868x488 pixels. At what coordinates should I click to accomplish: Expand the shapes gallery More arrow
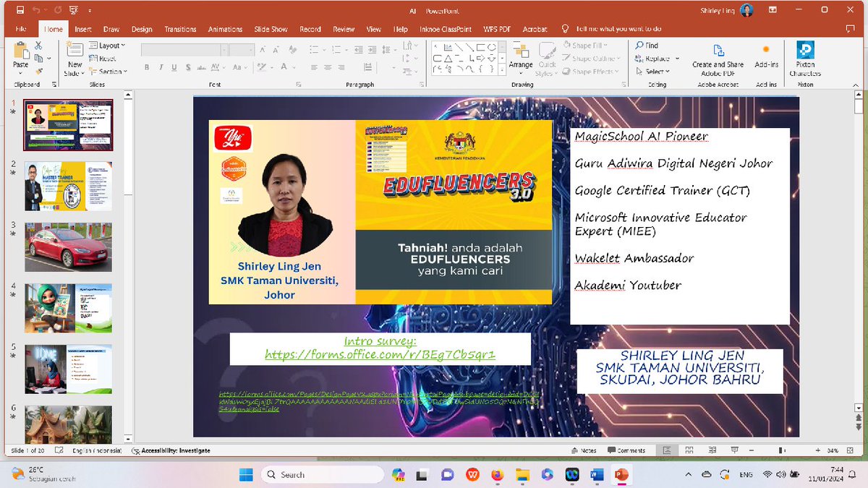point(501,70)
